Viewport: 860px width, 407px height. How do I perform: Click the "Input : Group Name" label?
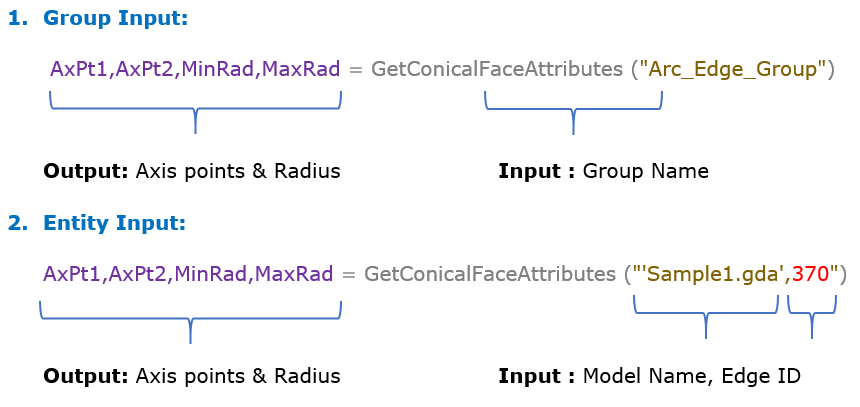point(603,171)
